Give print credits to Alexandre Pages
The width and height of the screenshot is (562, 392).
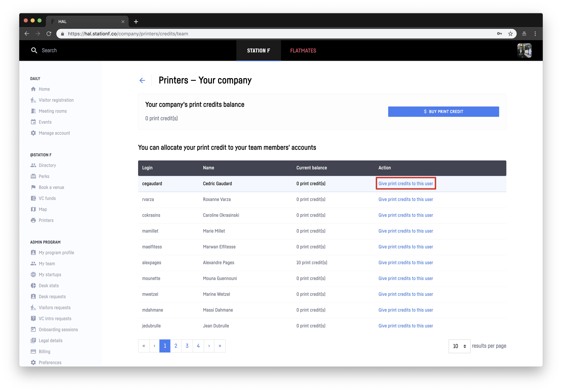[406, 262]
